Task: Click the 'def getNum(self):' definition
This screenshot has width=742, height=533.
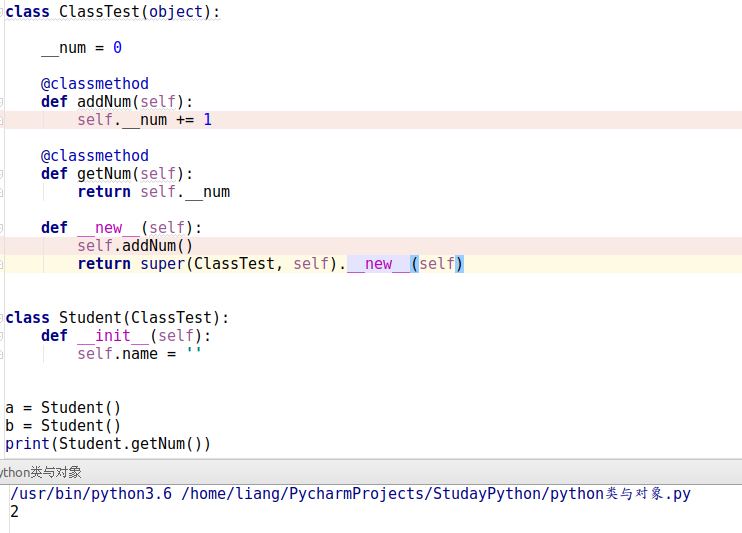Action: 117,173
